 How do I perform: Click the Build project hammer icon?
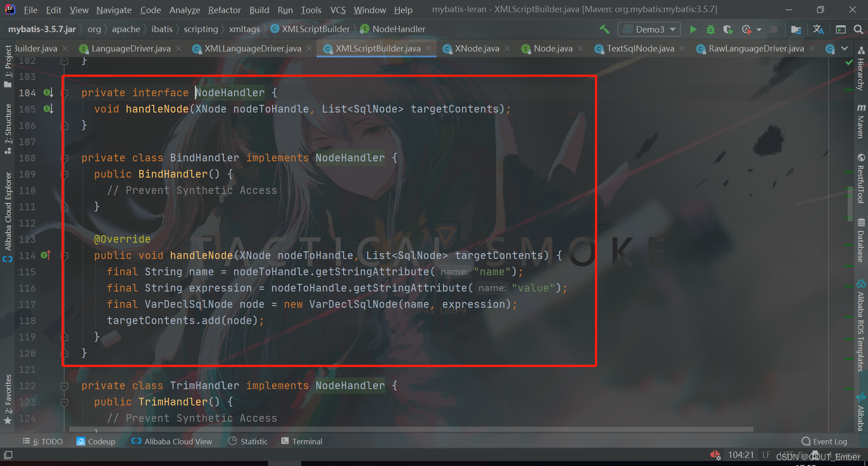tap(604, 29)
